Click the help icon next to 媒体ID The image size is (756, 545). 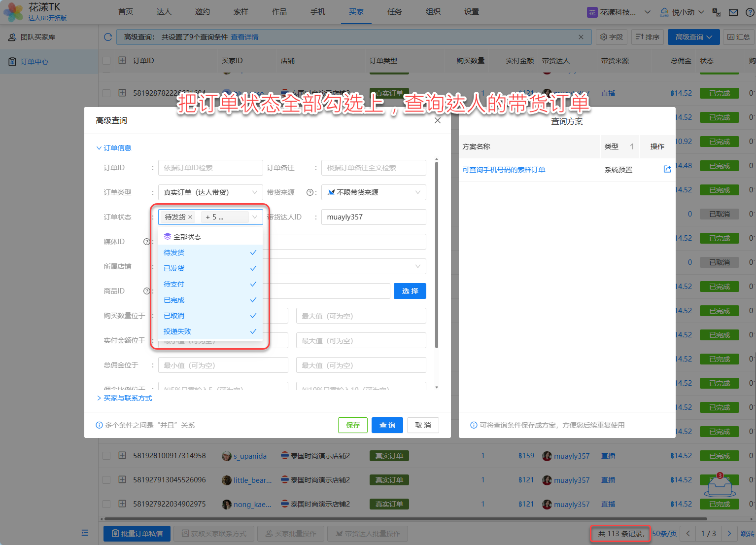[x=146, y=242]
